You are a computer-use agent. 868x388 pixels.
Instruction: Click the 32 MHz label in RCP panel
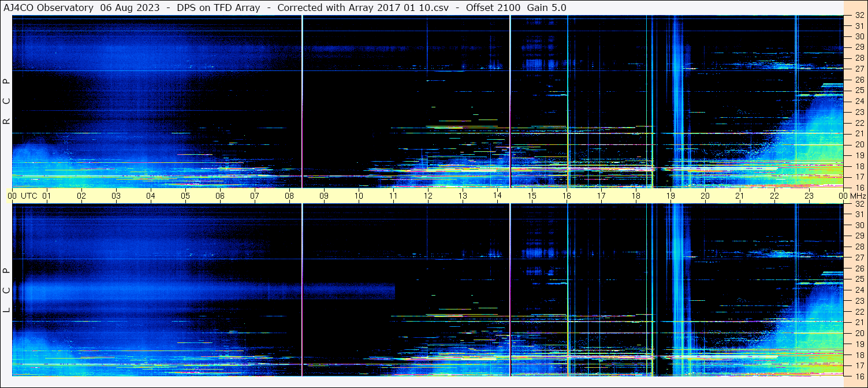point(859,16)
